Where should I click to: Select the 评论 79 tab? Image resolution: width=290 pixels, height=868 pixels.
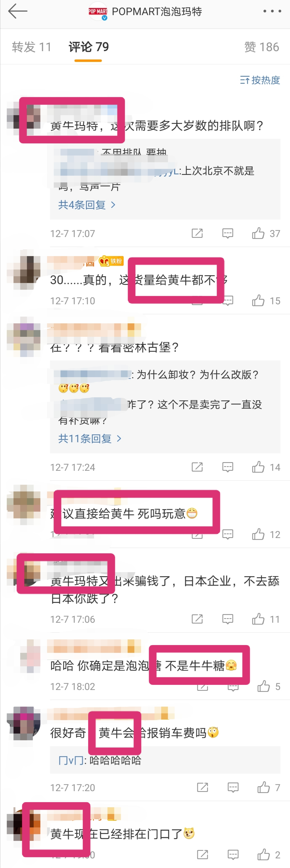tap(89, 47)
